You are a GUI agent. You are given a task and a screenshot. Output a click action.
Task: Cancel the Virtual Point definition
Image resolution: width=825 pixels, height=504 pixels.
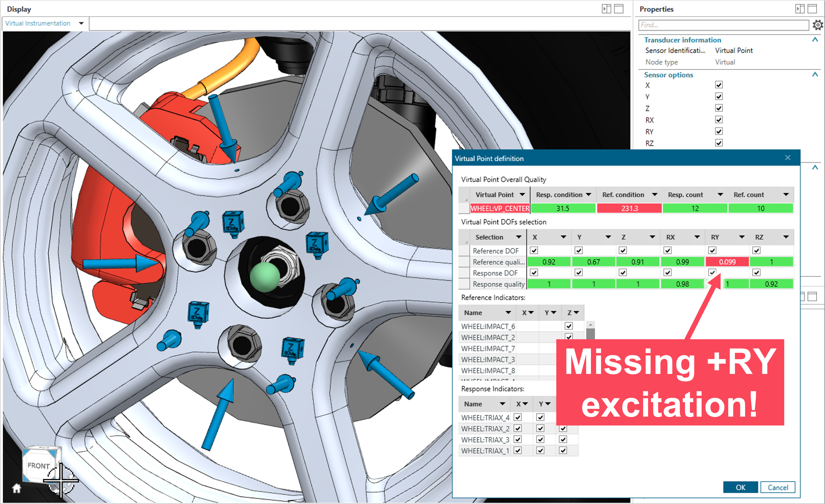coord(778,487)
